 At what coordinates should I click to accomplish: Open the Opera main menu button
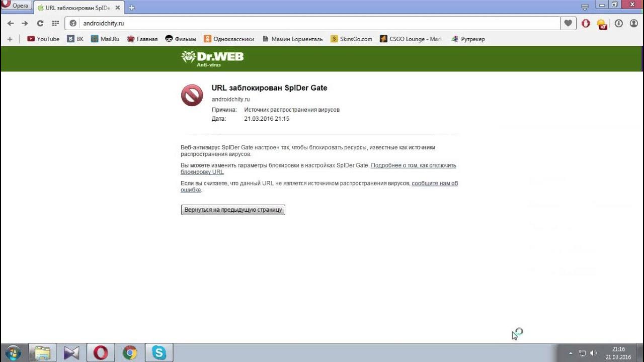click(16, 6)
